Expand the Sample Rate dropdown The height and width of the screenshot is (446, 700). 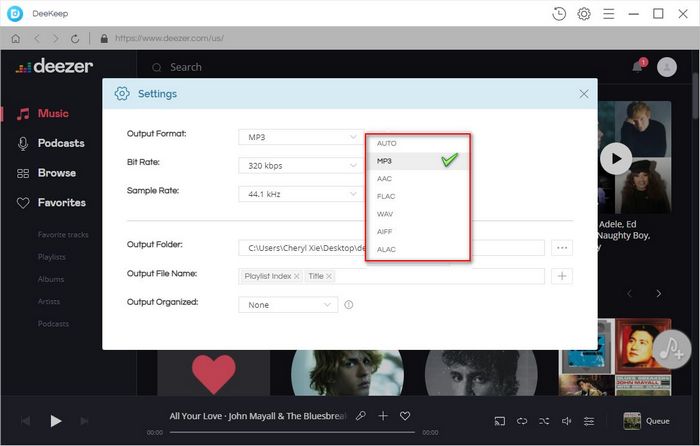[301, 194]
